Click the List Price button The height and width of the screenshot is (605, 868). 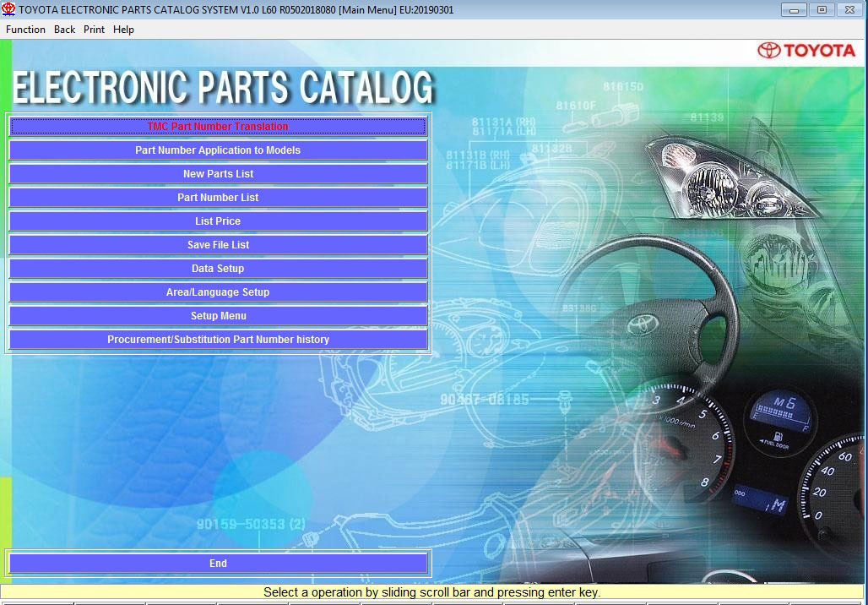tap(218, 221)
